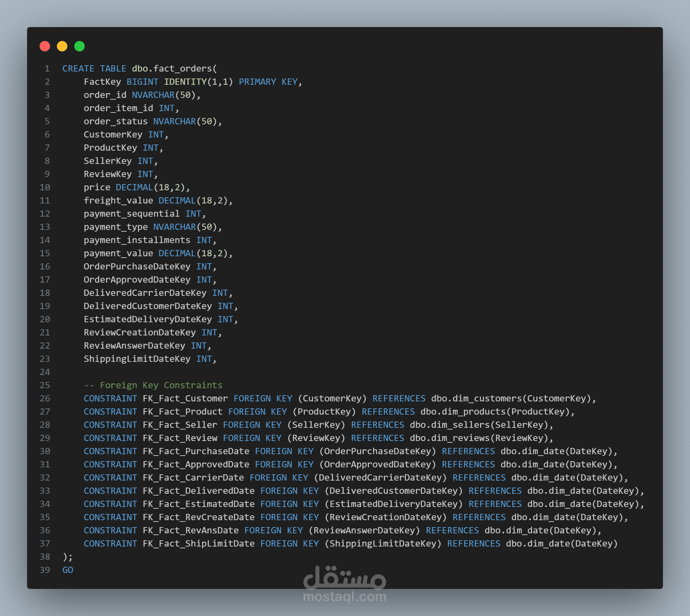
Task: Click FK_Fact_ShipLimitDate constraint name
Action: click(199, 543)
